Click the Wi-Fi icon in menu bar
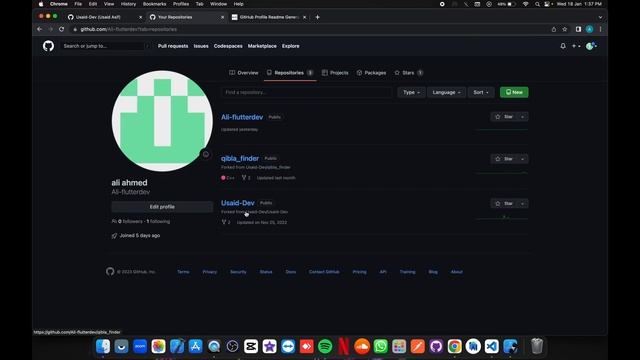 (526, 4)
